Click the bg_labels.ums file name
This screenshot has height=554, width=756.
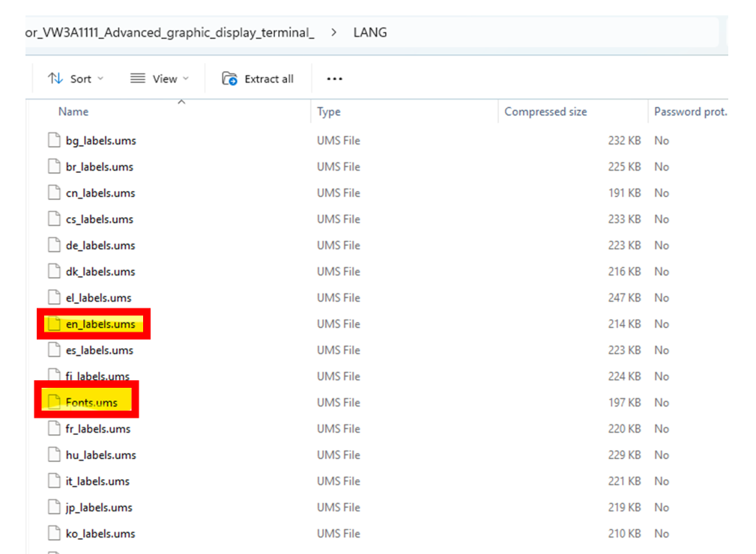[100, 141]
